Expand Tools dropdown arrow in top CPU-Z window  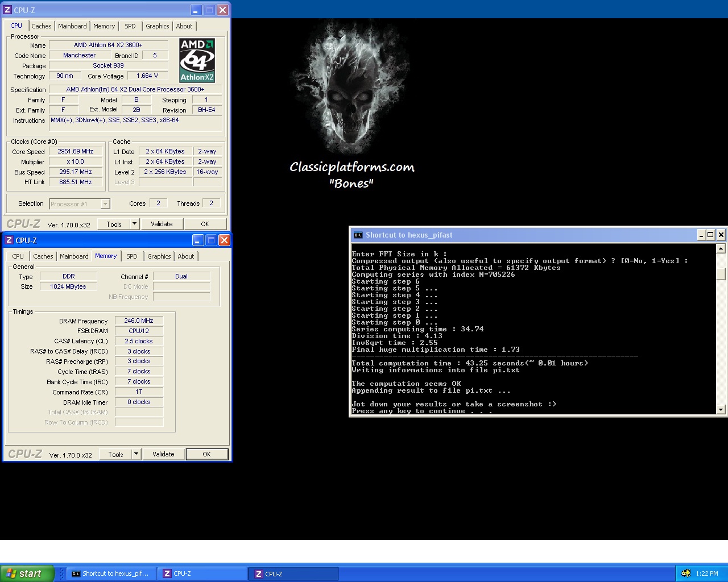[x=135, y=224]
